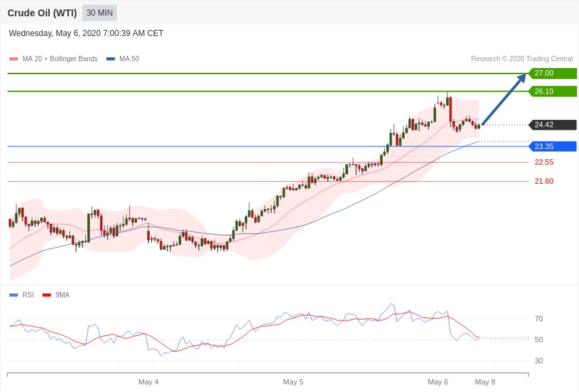Click the chart date and time text
The height and width of the screenshot is (392, 579).
point(86,33)
